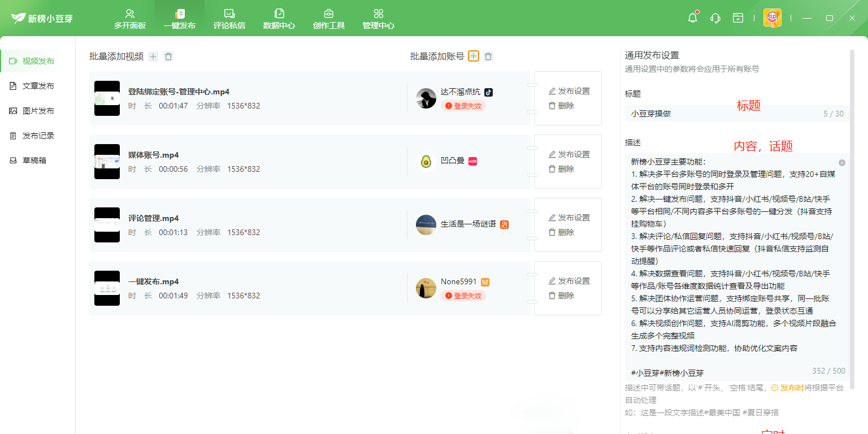868x434 pixels.
Task: Open 评论私信 tab
Action: pyautogui.click(x=229, y=19)
